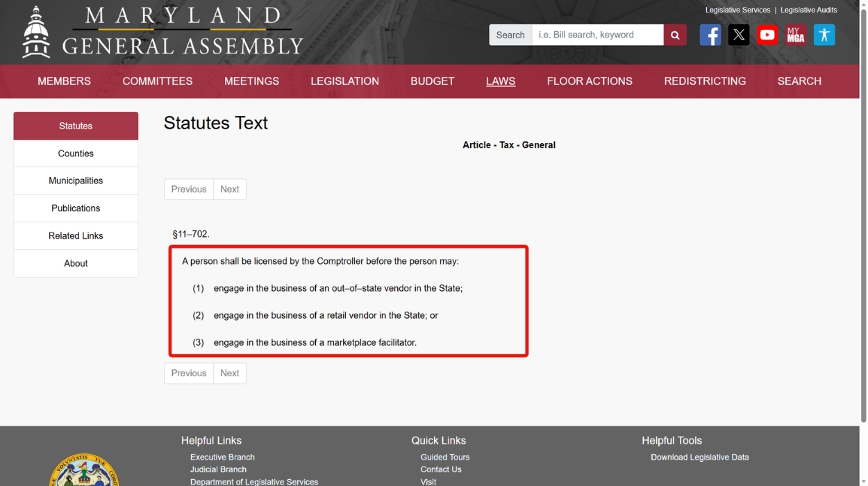This screenshot has width=868, height=486.
Task: Select the Counties sidebar item
Action: [76, 153]
